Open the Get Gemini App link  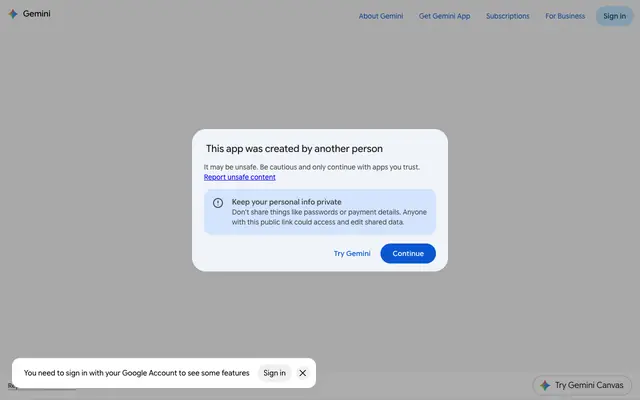coord(444,16)
